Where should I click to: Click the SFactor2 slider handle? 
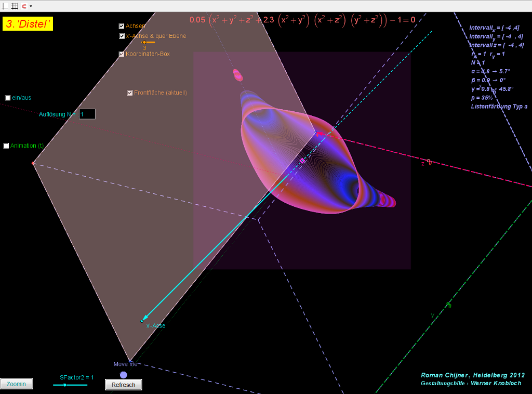point(64,385)
